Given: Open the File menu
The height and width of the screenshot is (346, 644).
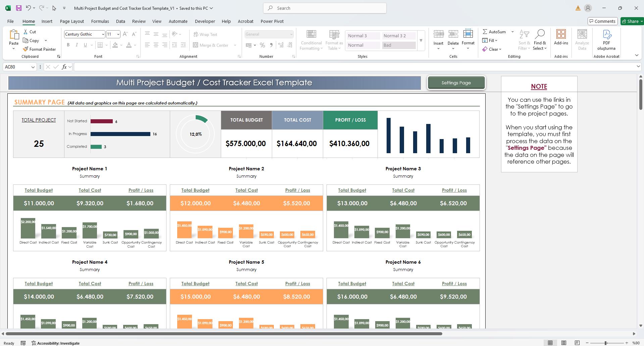Looking at the screenshot, I should point(10,21).
